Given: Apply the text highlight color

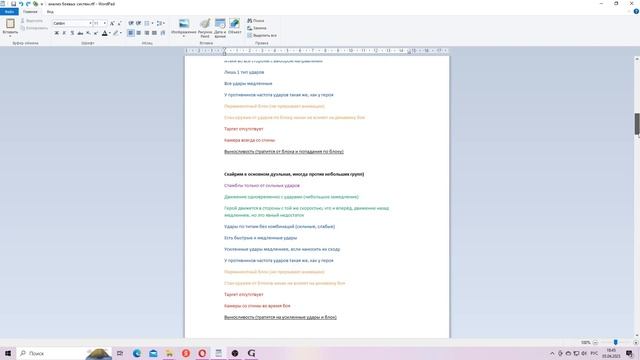Looking at the screenshot, I should tap(116, 33).
